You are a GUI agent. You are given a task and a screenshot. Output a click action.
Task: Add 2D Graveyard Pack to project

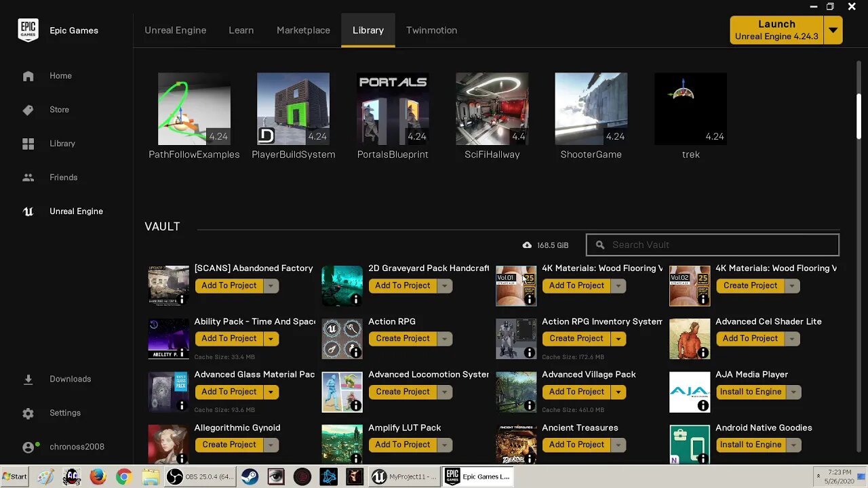coord(403,286)
